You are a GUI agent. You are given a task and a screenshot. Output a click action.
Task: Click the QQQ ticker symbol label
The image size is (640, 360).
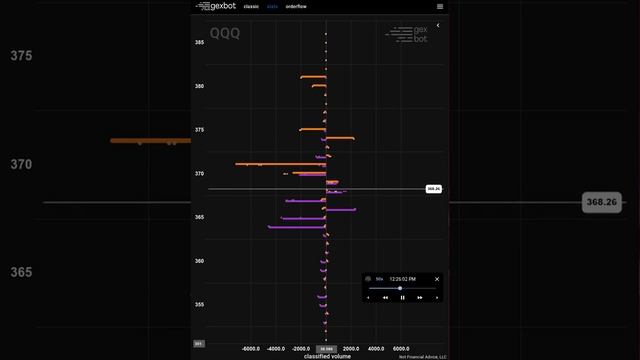click(x=225, y=33)
